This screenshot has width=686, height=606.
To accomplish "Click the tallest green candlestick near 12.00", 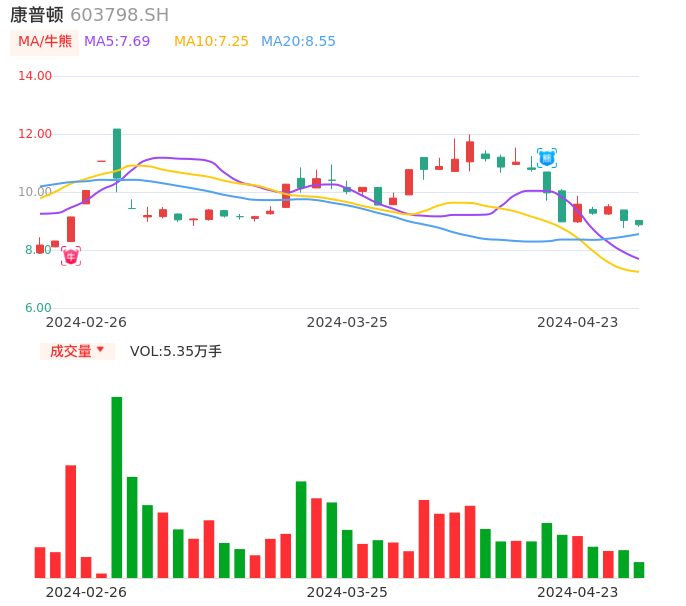I will pyautogui.click(x=117, y=152).
